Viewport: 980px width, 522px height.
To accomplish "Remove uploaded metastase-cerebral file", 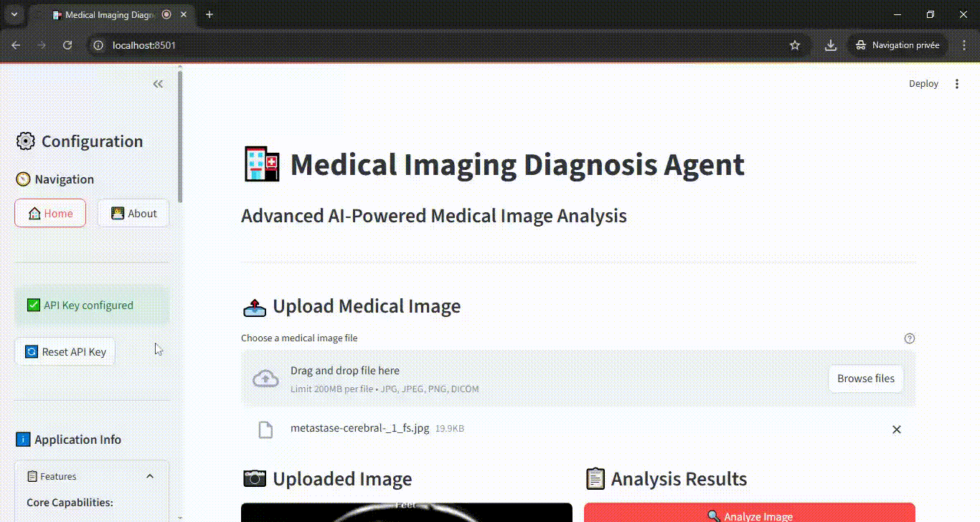I will 896,430.
